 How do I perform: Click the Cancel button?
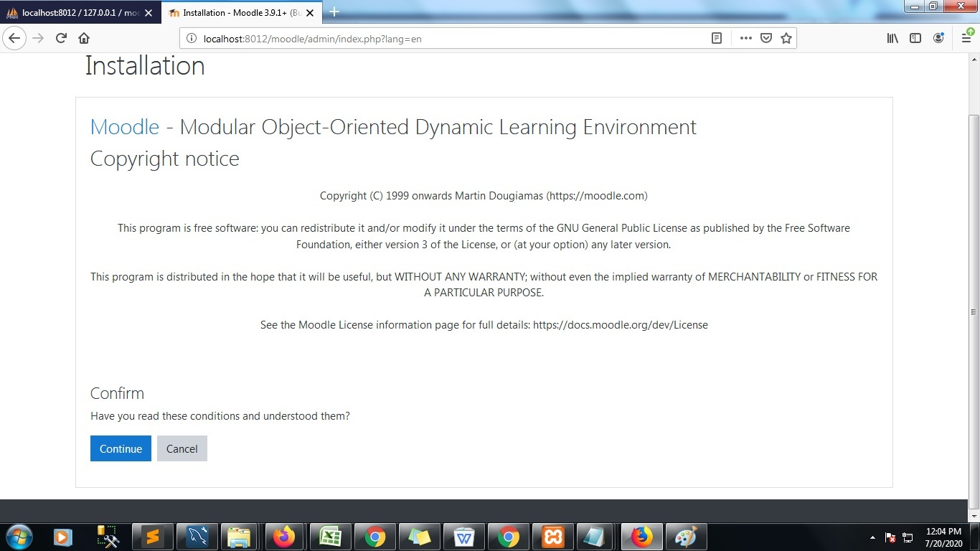182,448
